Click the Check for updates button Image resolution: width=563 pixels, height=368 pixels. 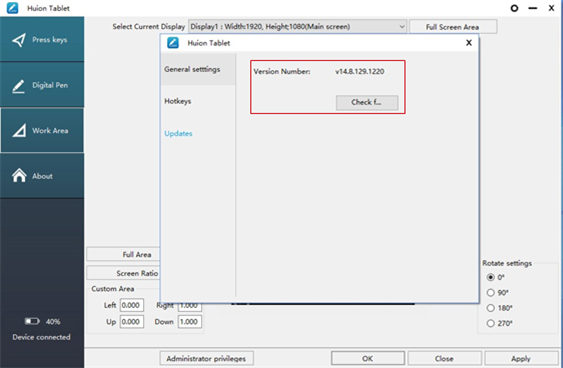click(367, 102)
